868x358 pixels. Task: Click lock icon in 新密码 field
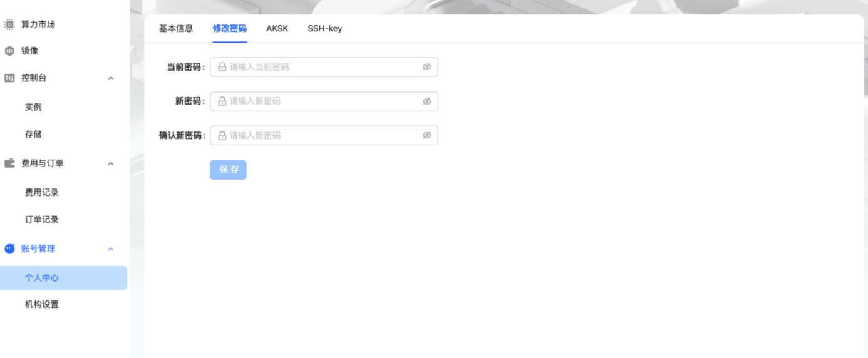click(222, 101)
